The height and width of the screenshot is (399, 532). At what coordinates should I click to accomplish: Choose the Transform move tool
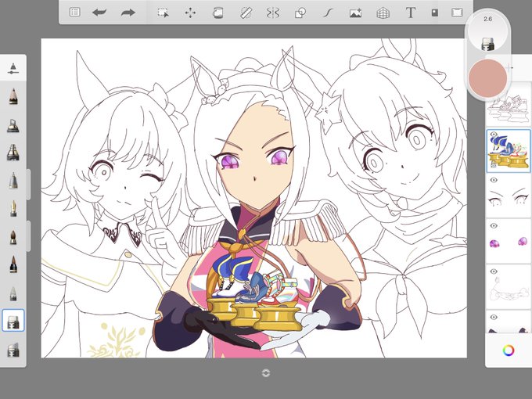190,13
